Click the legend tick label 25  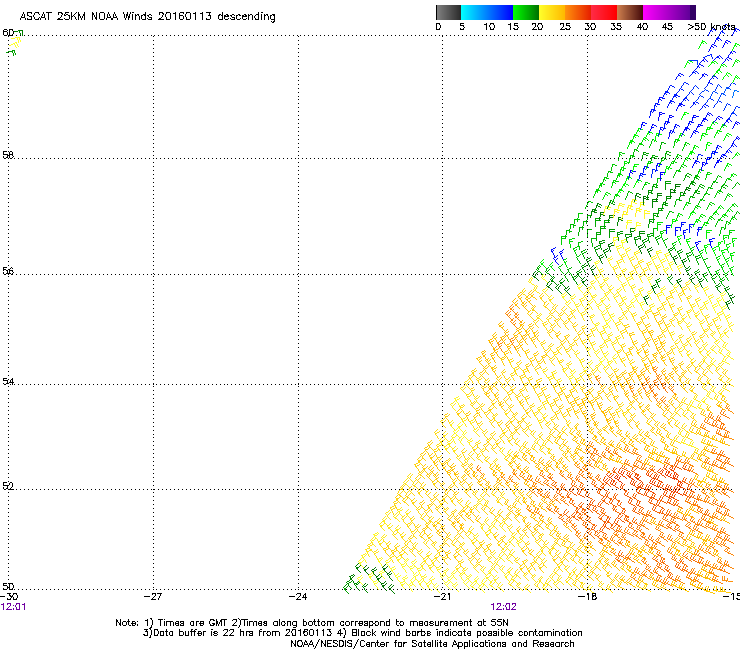pos(565,27)
